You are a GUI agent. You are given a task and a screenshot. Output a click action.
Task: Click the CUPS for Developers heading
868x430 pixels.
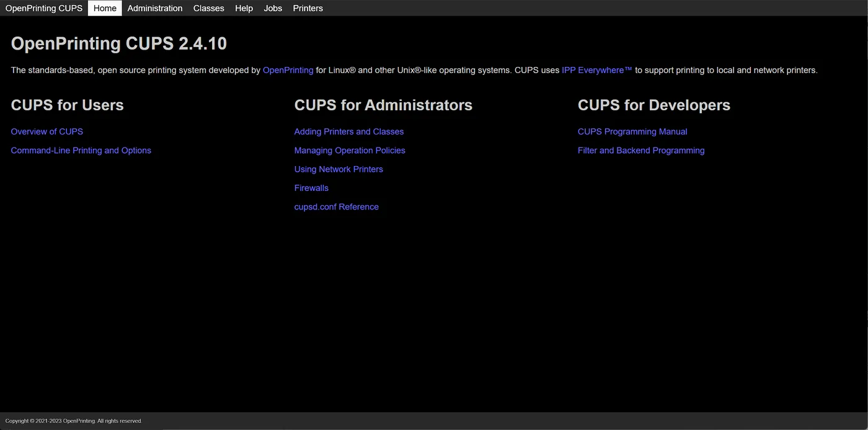click(x=654, y=105)
